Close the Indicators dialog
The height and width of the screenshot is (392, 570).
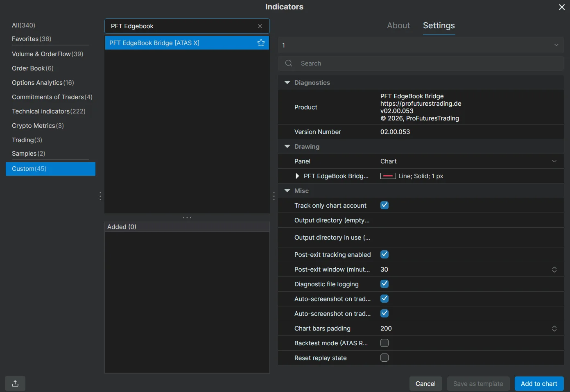pos(562,7)
